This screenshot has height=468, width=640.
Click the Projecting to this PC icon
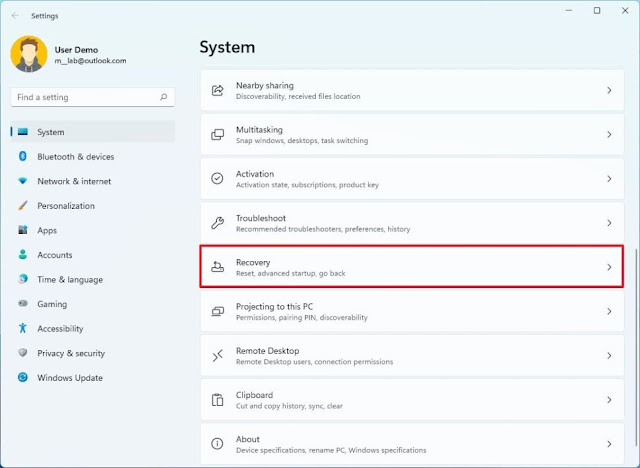[x=217, y=311]
